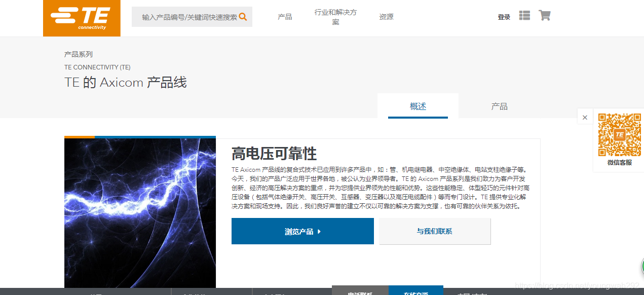The width and height of the screenshot is (644, 295).
Task: Open the list view icon beside 登录
Action: tap(524, 16)
